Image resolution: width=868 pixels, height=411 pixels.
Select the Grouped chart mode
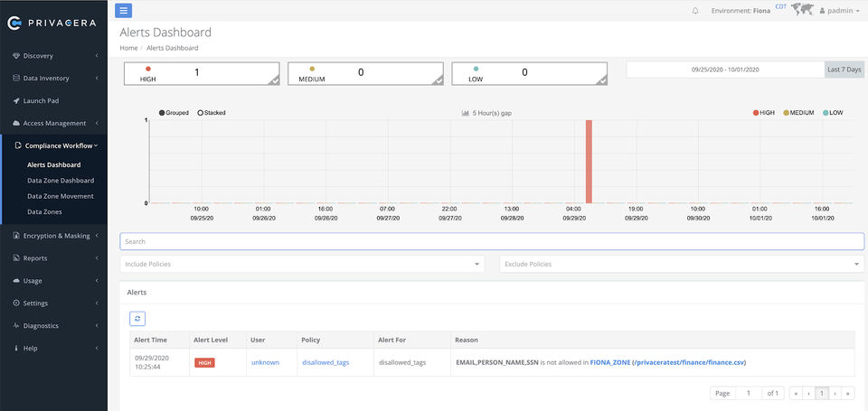click(x=174, y=113)
